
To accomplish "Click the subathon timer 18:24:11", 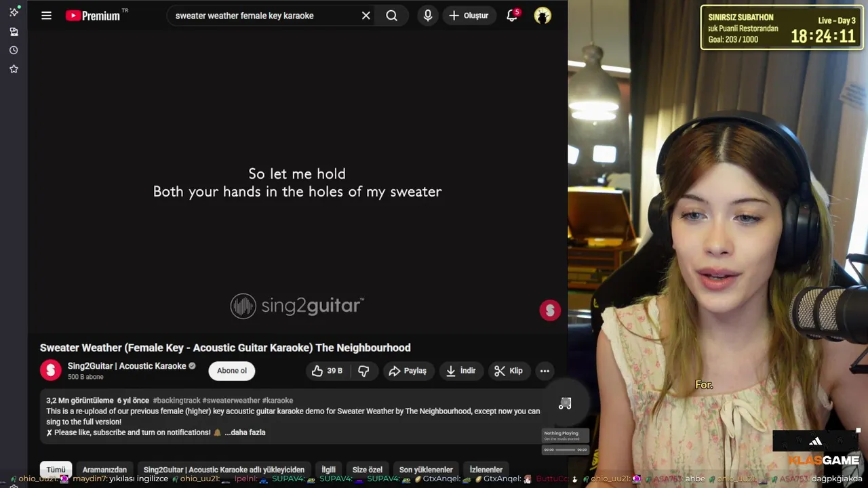I will tap(823, 36).
